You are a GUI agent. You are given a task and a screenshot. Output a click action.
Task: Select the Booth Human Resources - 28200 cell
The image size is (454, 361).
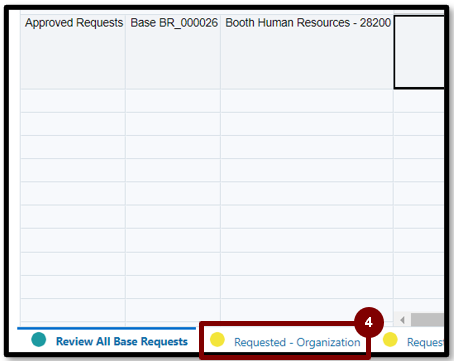[307, 52]
